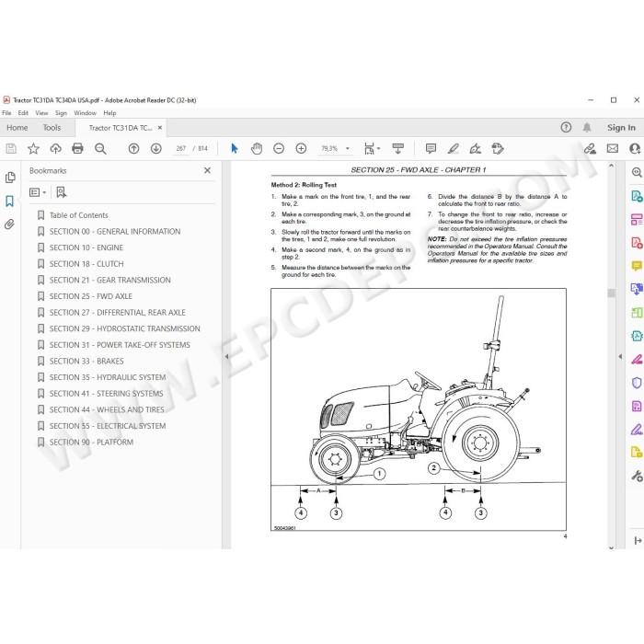
Task: Switch to the Tools tab
Action: pyautogui.click(x=52, y=128)
